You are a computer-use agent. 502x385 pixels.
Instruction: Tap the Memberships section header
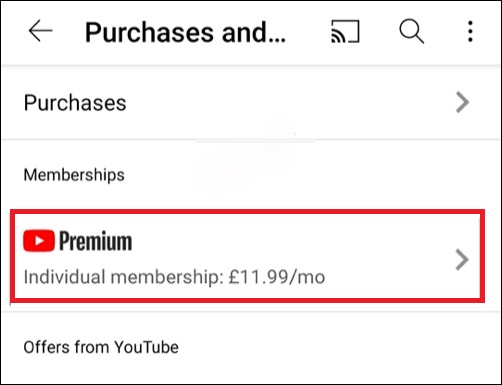click(x=74, y=175)
